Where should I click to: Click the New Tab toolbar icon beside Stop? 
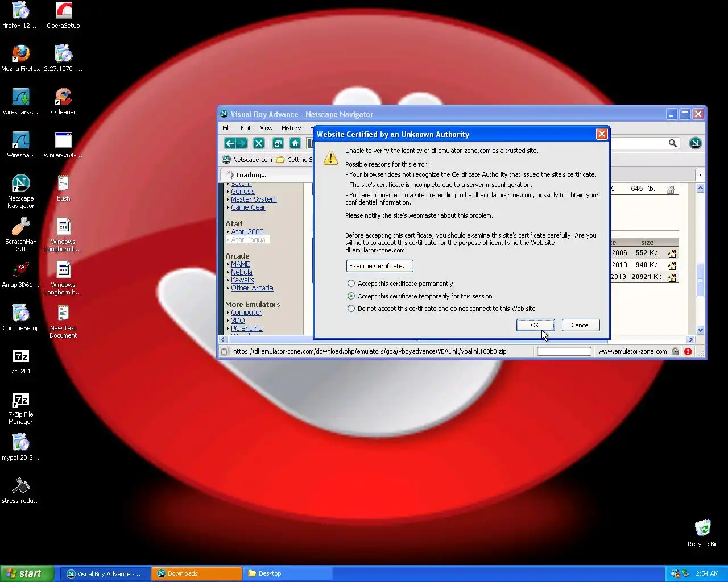pyautogui.click(x=278, y=143)
